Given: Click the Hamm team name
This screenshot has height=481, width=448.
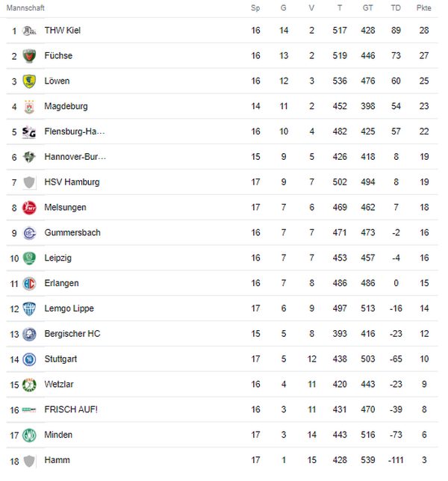Looking at the screenshot, I should pyautogui.click(x=57, y=460).
